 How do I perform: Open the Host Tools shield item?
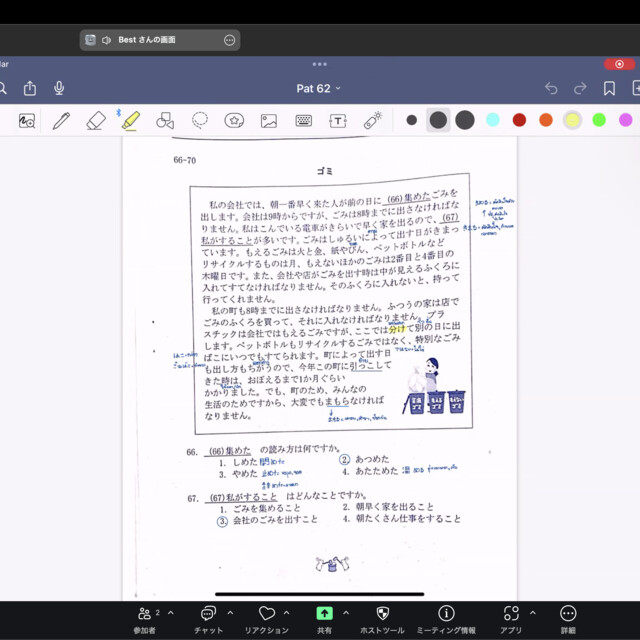[x=382, y=619]
